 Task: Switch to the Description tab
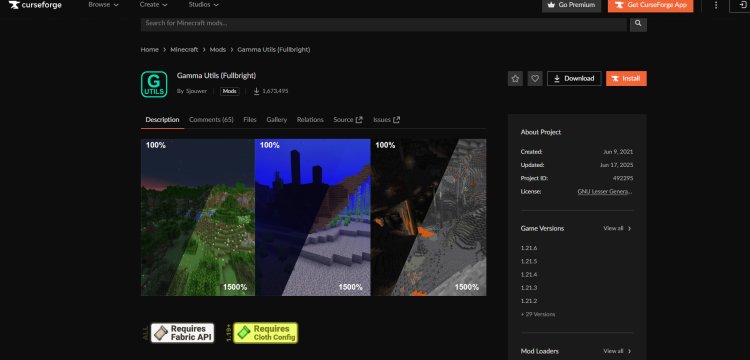[x=162, y=120]
